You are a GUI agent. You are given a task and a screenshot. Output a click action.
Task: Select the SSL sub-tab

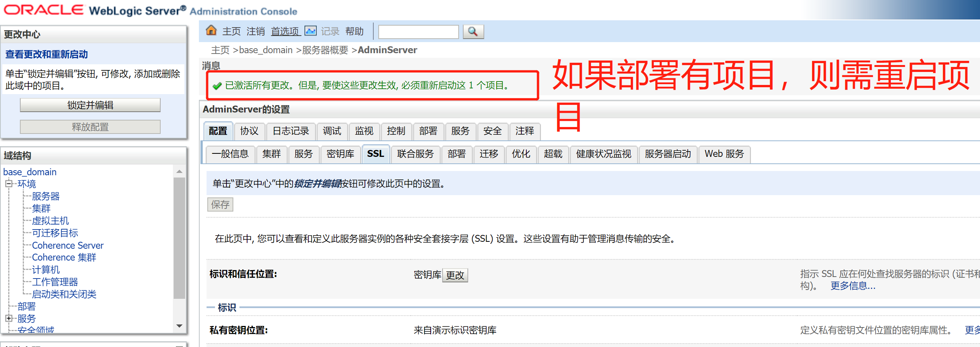pyautogui.click(x=376, y=154)
